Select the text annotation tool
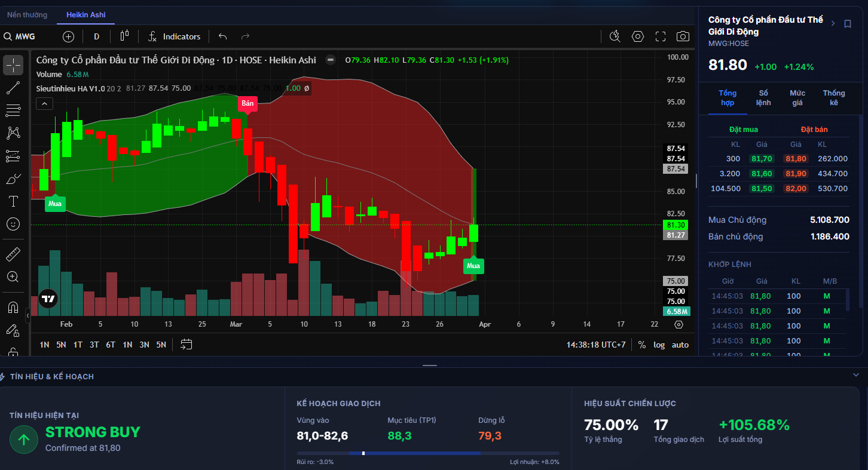Screen dimensions: 868x470 pos(13,201)
